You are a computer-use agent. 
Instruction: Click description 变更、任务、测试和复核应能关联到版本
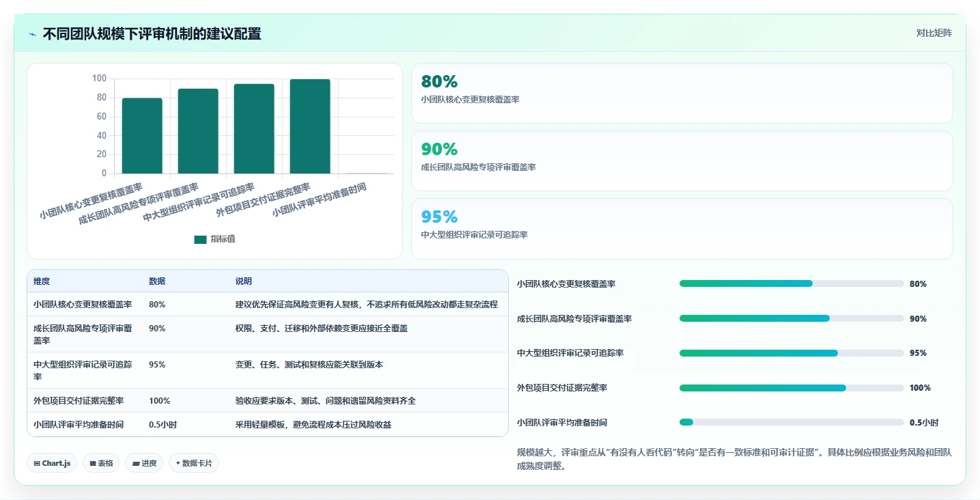pyautogui.click(x=309, y=364)
